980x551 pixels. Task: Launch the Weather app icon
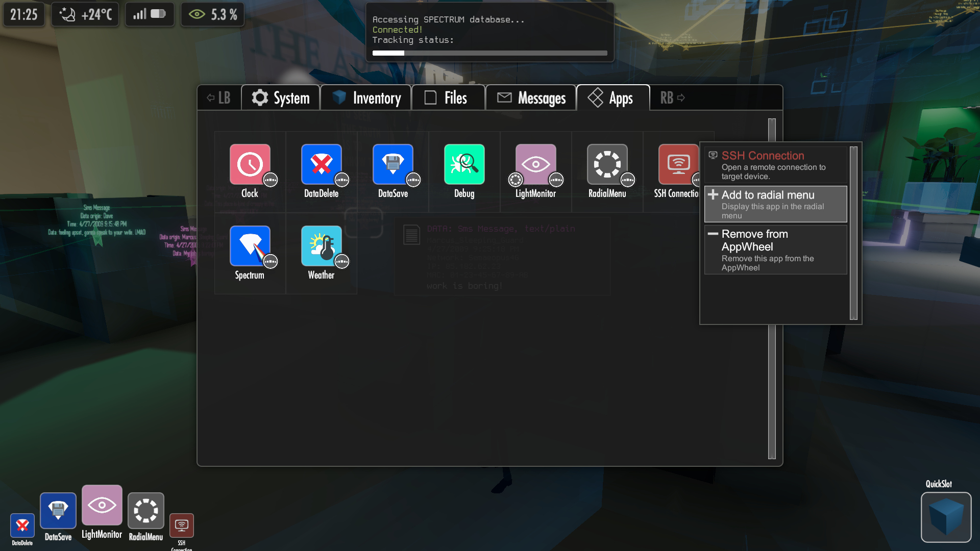pos(321,246)
